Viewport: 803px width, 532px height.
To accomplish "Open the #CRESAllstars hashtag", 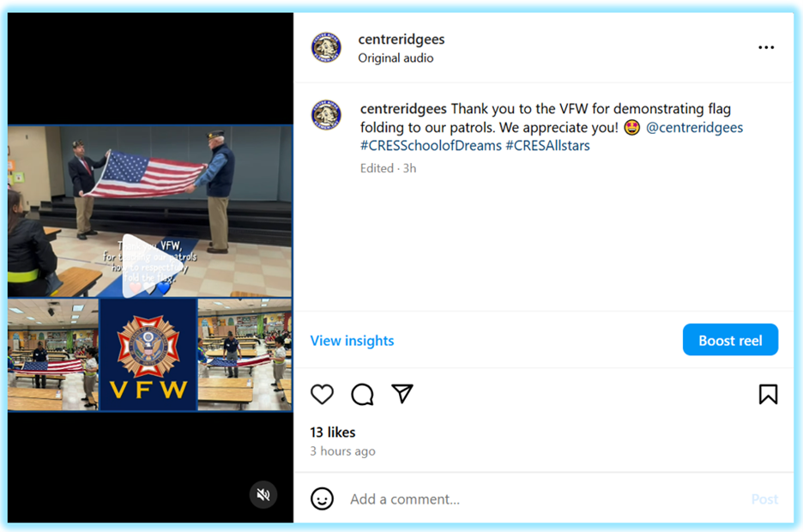I will click(x=547, y=145).
